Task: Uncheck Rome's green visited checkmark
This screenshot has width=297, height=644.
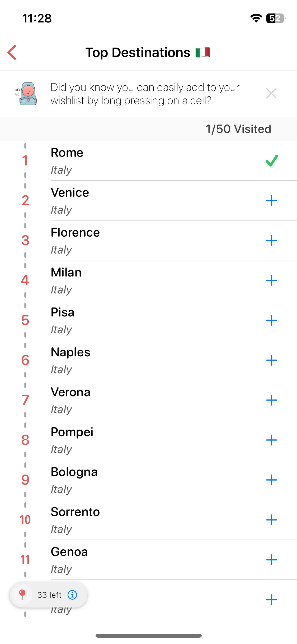Action: [x=272, y=160]
